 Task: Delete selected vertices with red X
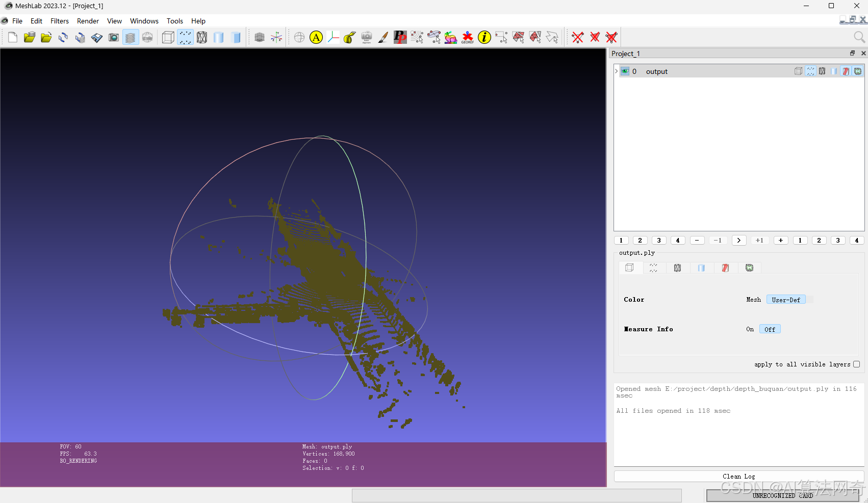click(x=578, y=37)
